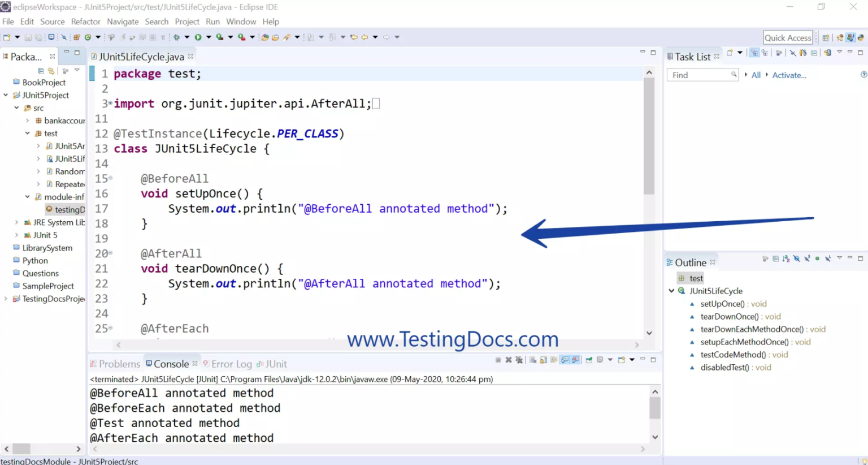Open the Refactor menu
The image size is (868, 465).
point(85,21)
